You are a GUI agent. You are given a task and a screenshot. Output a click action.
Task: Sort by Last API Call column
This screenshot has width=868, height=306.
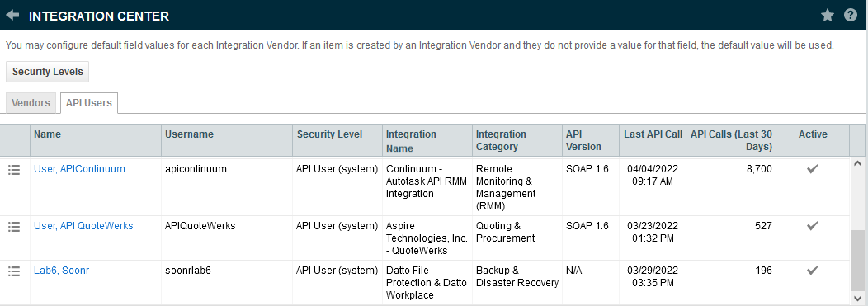coord(653,134)
